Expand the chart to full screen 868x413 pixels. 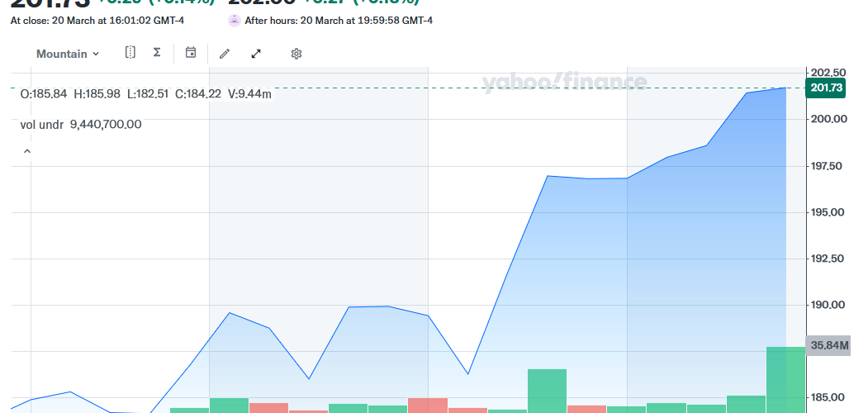(x=256, y=54)
